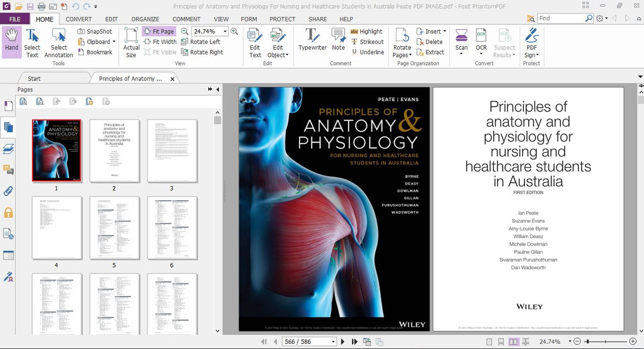Open the FILE menu
Image resolution: width=644 pixels, height=349 pixels.
pos(15,19)
